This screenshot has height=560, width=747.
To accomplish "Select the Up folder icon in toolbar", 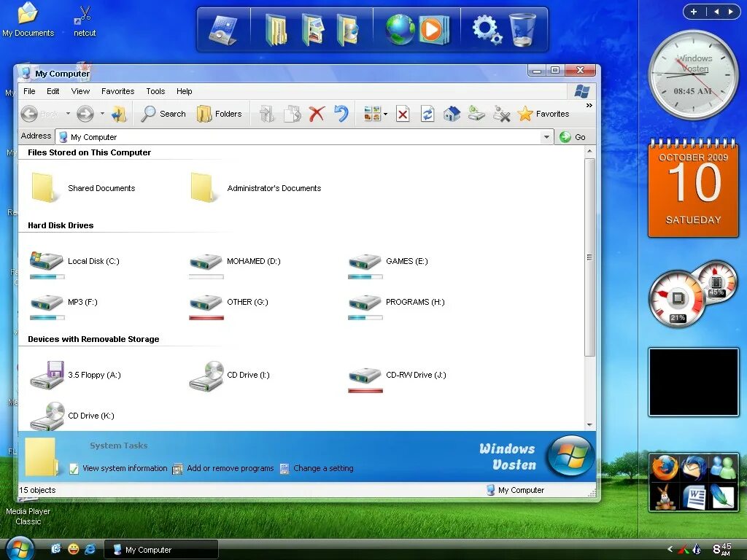I will click(x=119, y=114).
